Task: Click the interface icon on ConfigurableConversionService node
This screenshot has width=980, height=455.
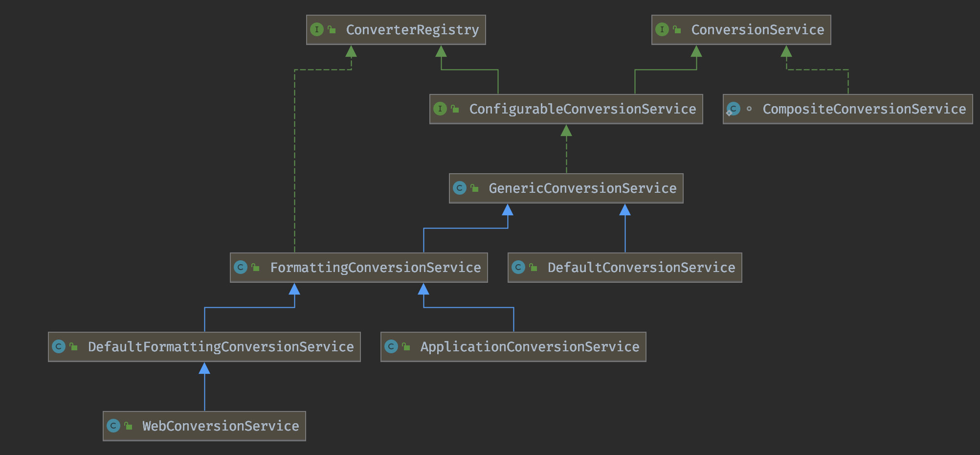Action: coord(440,109)
